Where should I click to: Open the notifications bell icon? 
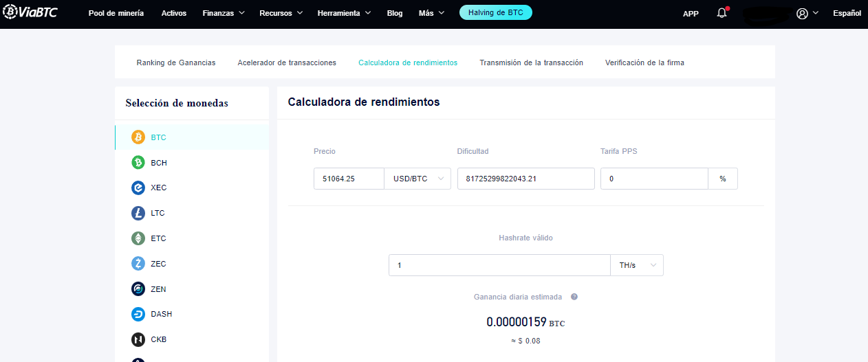click(x=721, y=13)
